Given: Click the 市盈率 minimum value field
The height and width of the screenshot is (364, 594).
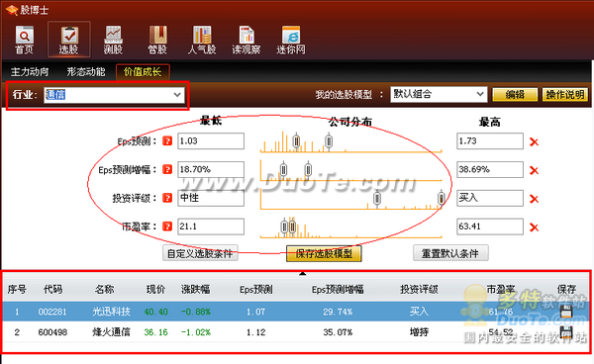Looking at the screenshot, I should click(x=211, y=227).
